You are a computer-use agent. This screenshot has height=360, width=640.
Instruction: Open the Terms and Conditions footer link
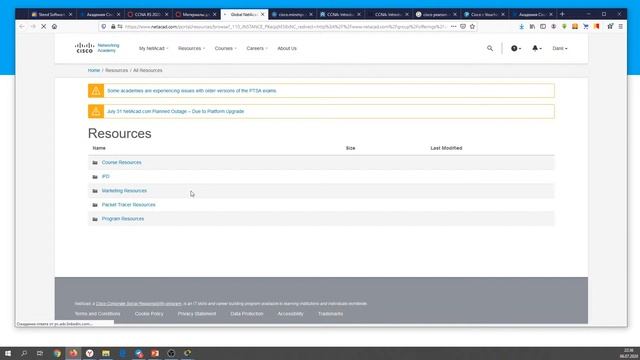tap(97, 314)
